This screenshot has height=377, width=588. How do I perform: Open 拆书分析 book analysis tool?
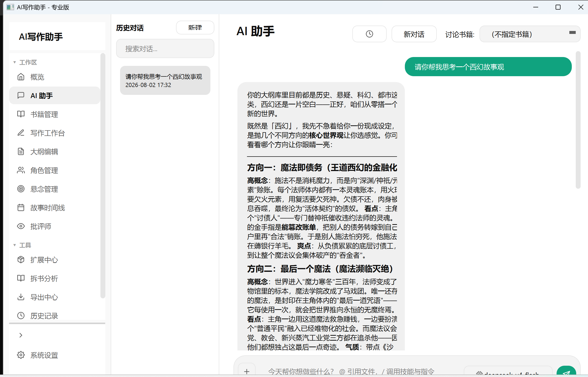[55, 278]
